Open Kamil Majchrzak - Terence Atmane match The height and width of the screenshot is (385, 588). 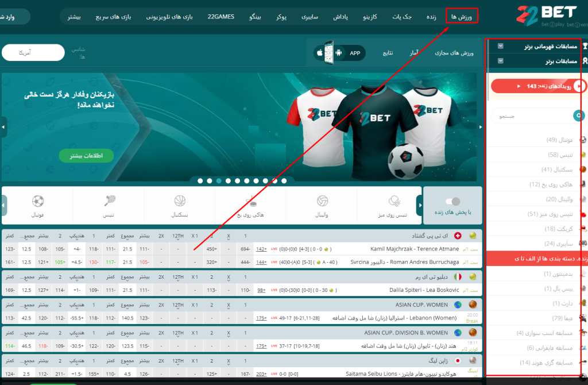(x=415, y=249)
